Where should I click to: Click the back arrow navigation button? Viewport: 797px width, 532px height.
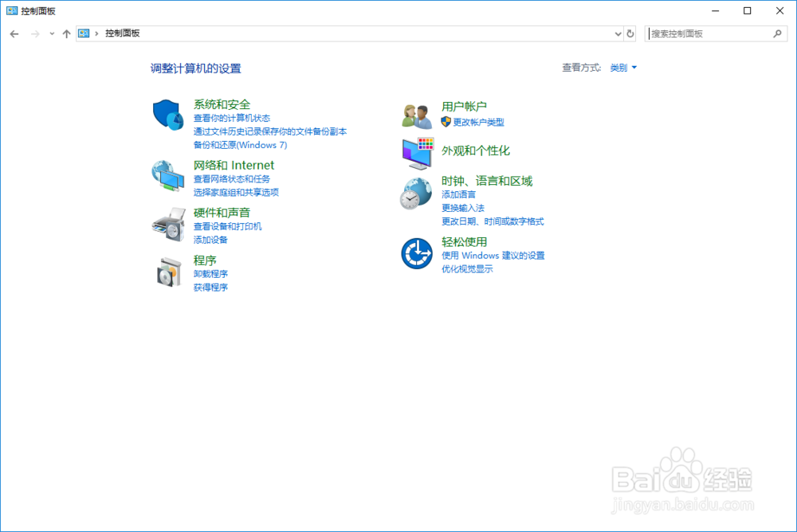pyautogui.click(x=14, y=34)
